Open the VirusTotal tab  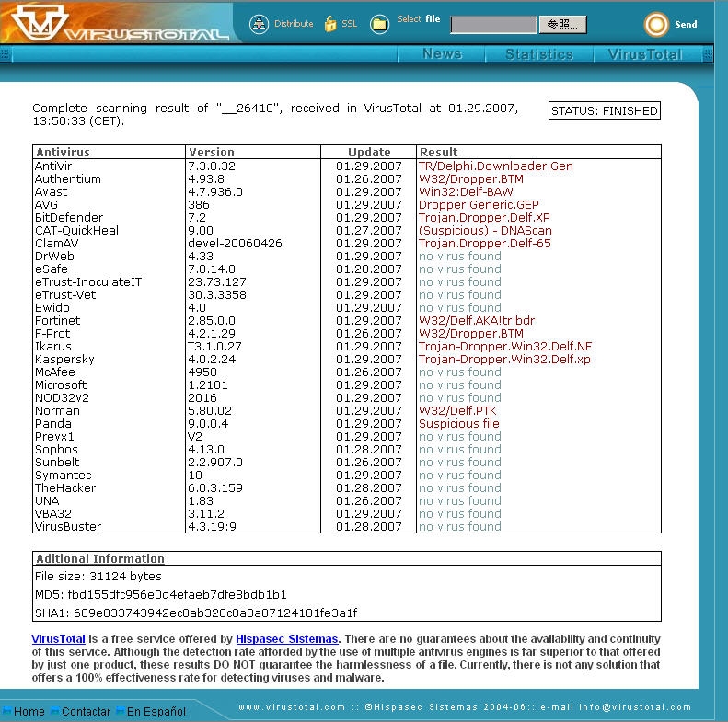[645, 54]
